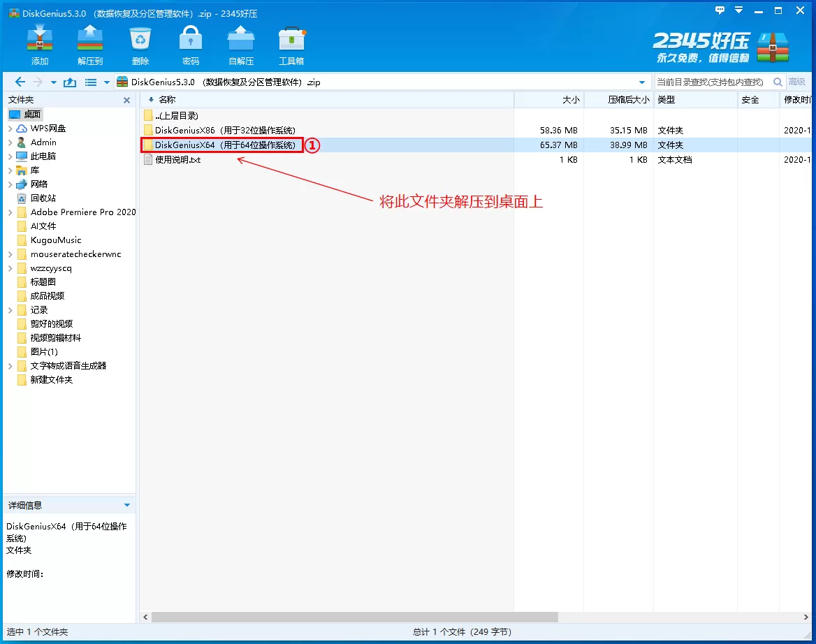
Task: Go back with the left arrow button
Action: [20, 82]
